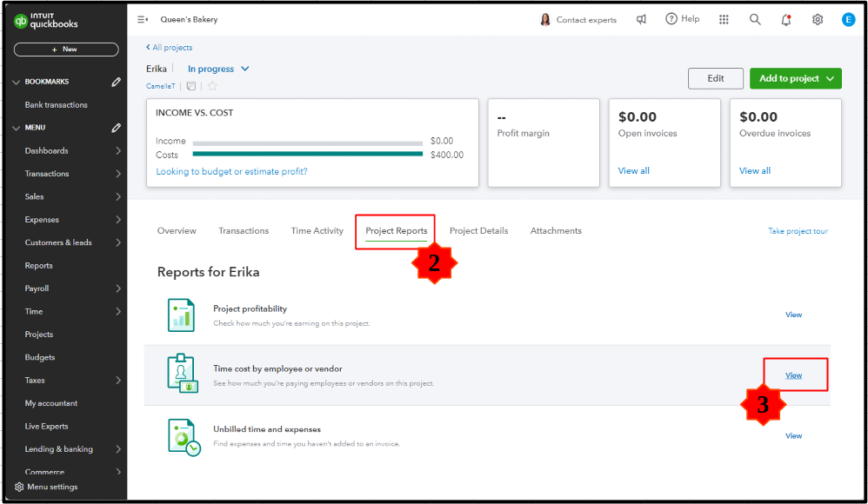The image size is (868, 504).
Task: Open the user profile avatar E
Action: coord(848,19)
